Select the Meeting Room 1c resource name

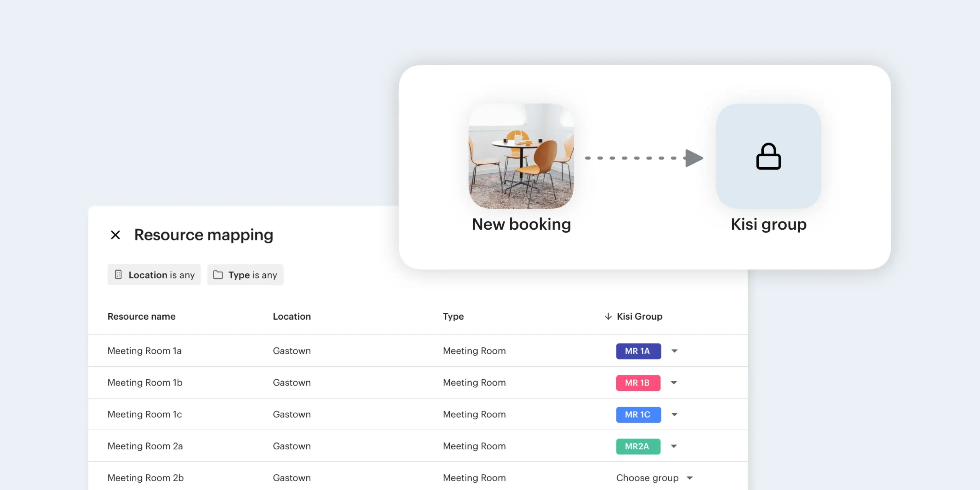pos(145,414)
